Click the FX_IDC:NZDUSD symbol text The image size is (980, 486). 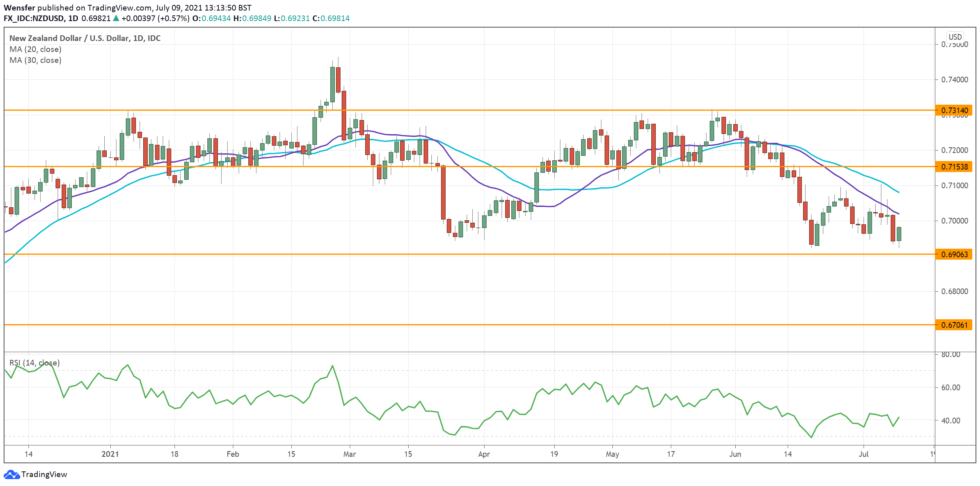point(34,18)
